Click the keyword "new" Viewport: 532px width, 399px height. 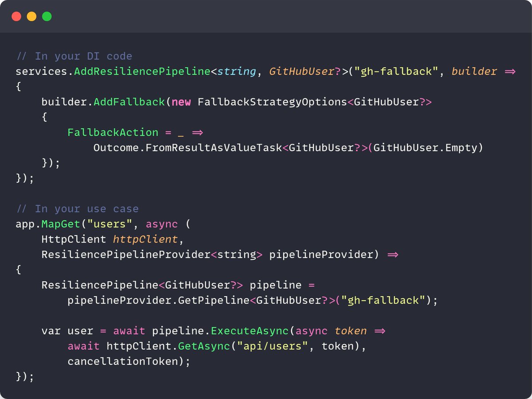[181, 102]
